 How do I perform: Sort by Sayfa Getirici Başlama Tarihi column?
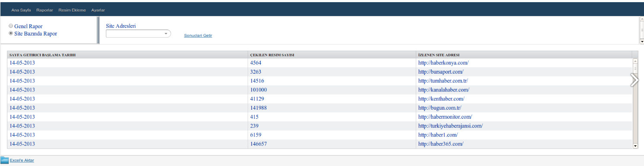[128, 55]
